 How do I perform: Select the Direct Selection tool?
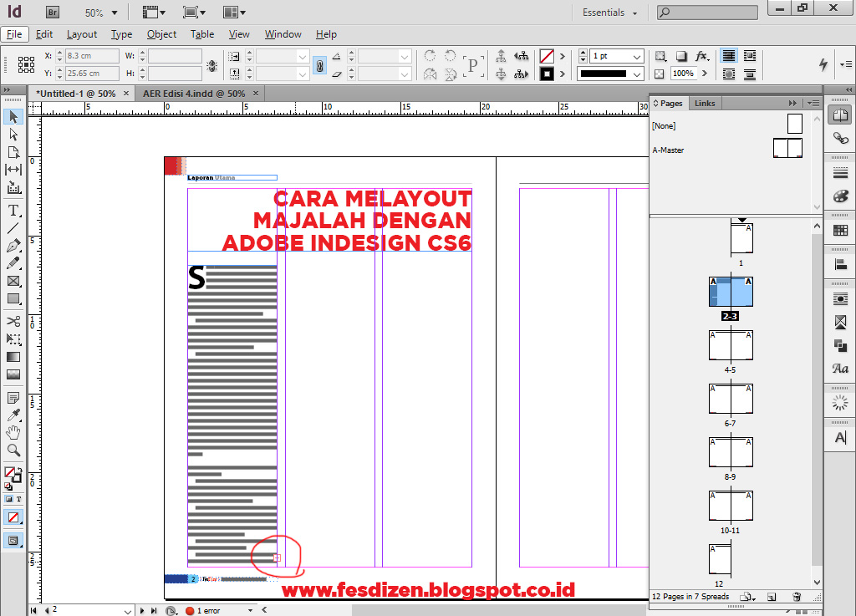(x=13, y=135)
